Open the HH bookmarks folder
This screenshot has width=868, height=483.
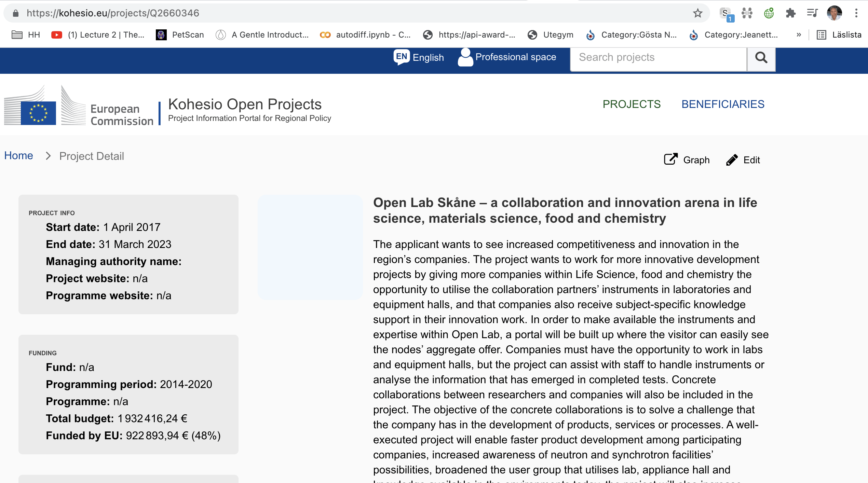click(26, 35)
